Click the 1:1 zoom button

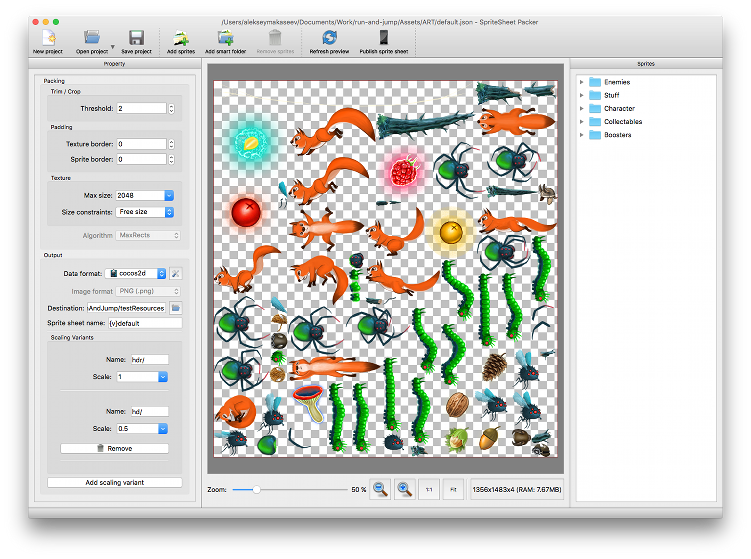[x=429, y=490]
